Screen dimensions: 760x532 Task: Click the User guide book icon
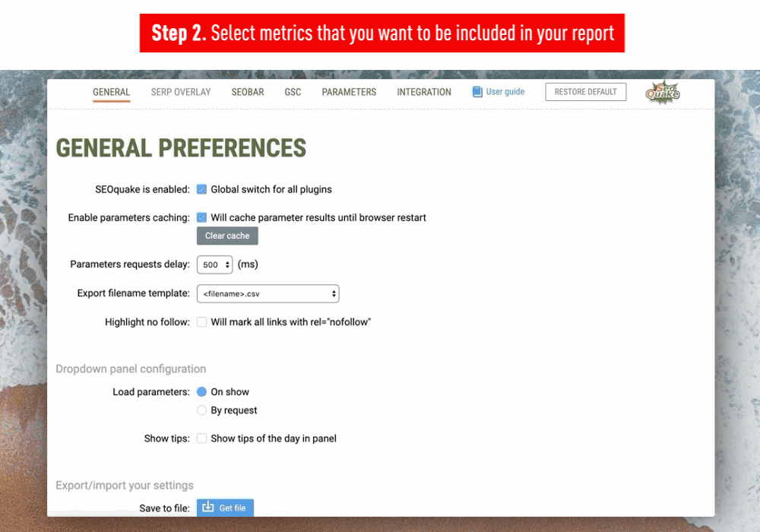click(477, 91)
